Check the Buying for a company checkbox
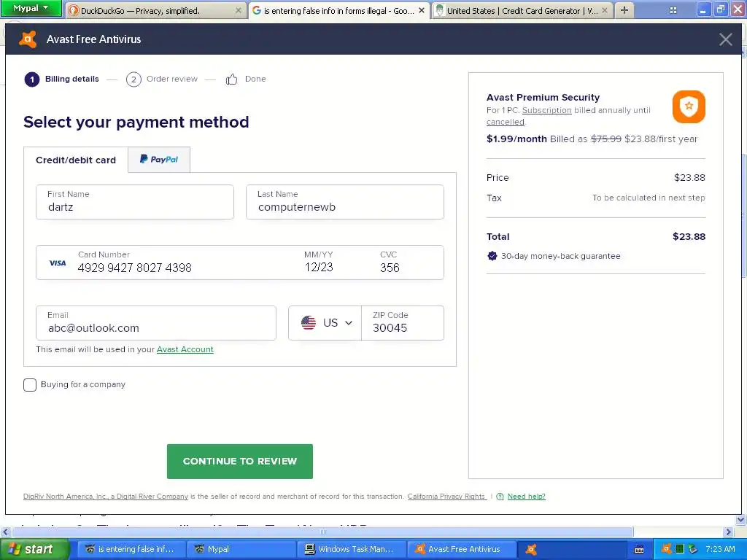 pos(29,385)
